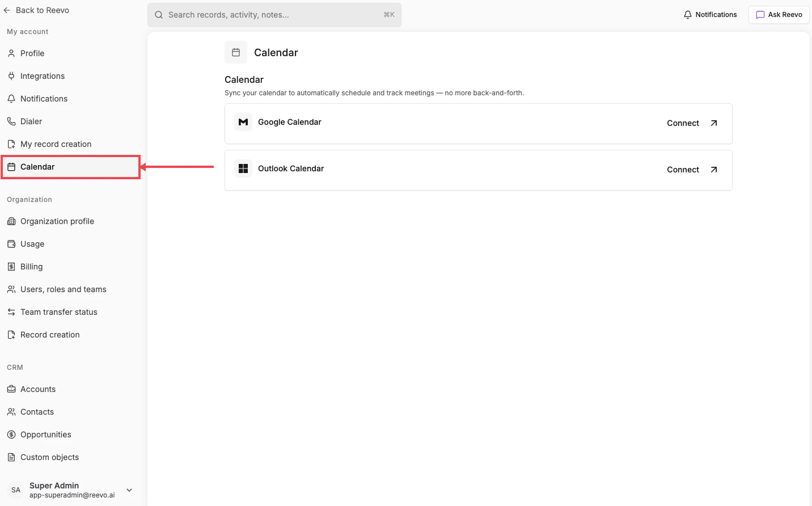Click the calendar icon in page header
This screenshot has width=812, height=506.
pyautogui.click(x=236, y=52)
